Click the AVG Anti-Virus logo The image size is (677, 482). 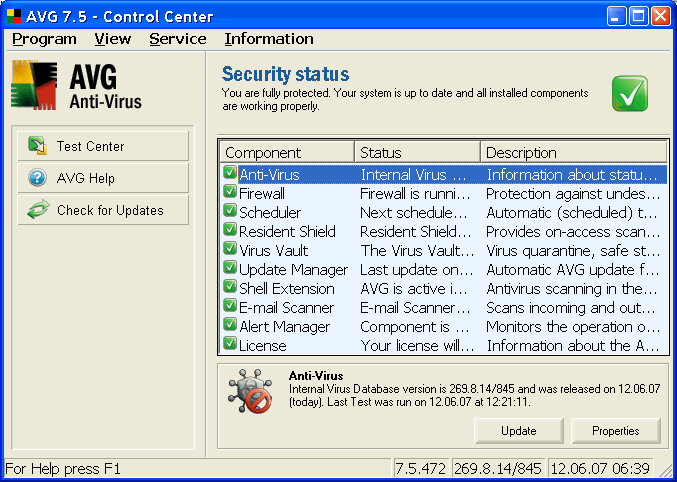point(76,85)
